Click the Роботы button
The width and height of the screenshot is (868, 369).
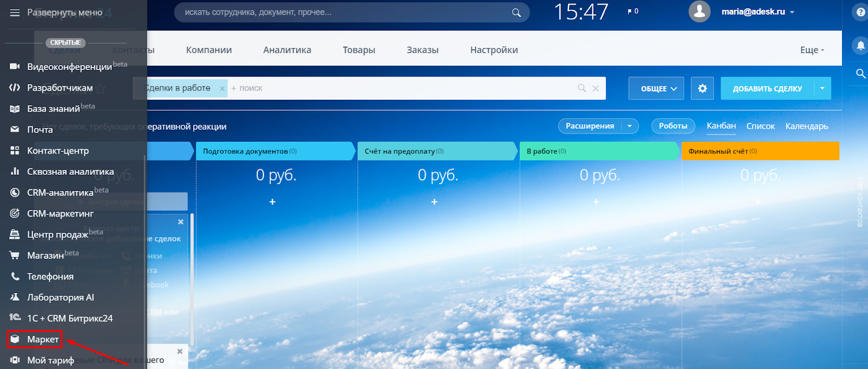coord(673,126)
